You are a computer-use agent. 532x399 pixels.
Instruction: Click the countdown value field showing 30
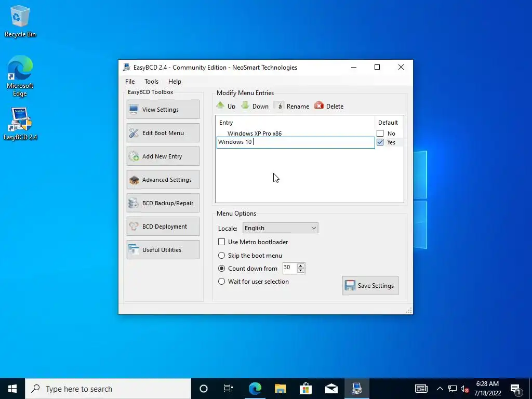tap(290, 268)
